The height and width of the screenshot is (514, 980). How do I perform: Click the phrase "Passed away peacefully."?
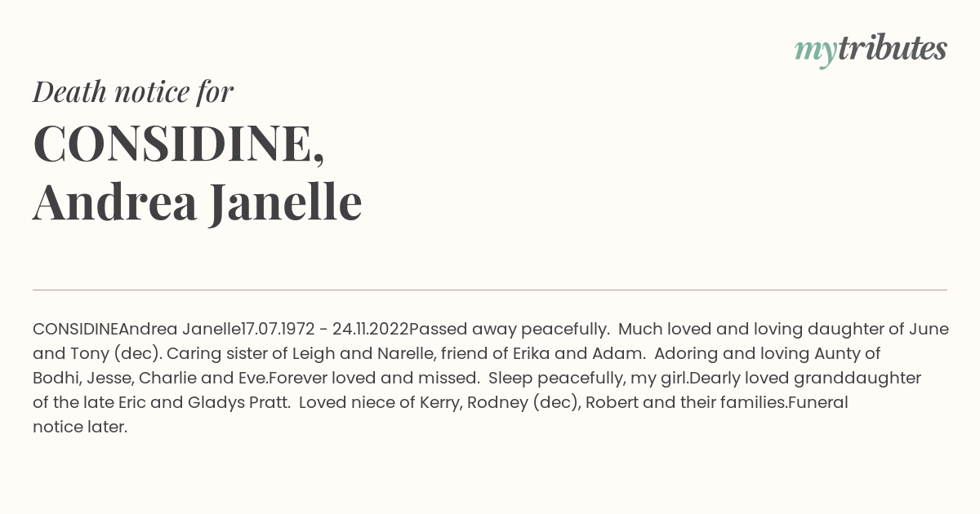(x=510, y=330)
